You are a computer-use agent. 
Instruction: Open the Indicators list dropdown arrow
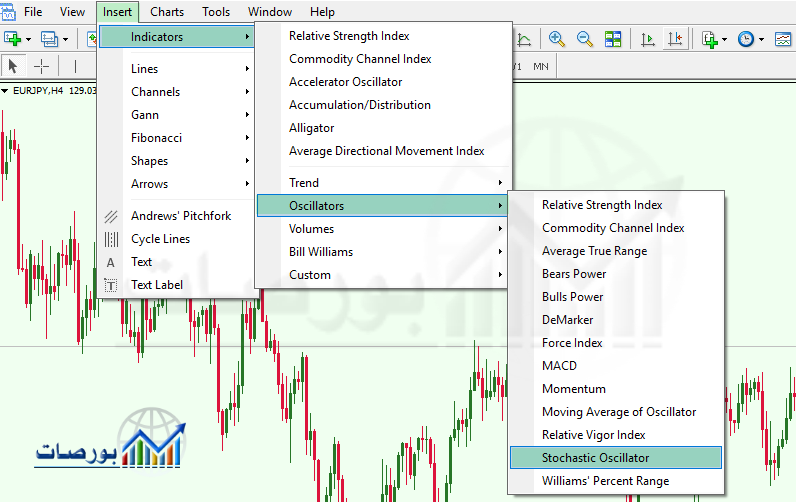click(x=724, y=39)
